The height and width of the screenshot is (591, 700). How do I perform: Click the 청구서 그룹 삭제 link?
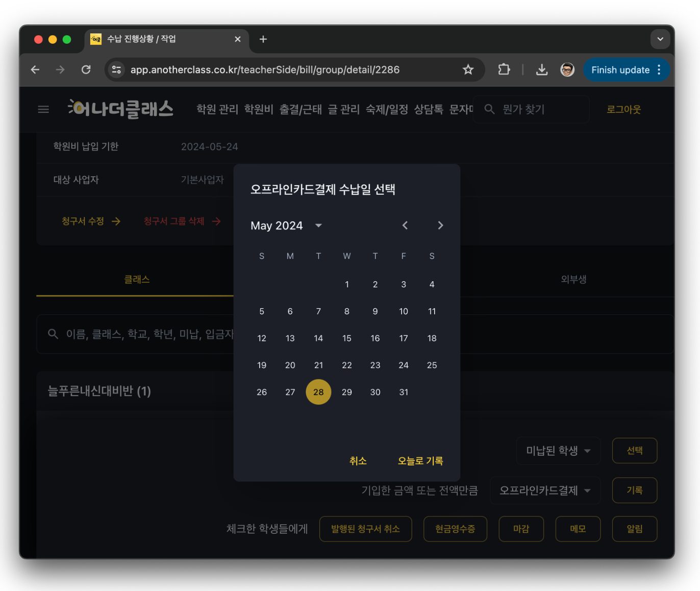pyautogui.click(x=182, y=221)
